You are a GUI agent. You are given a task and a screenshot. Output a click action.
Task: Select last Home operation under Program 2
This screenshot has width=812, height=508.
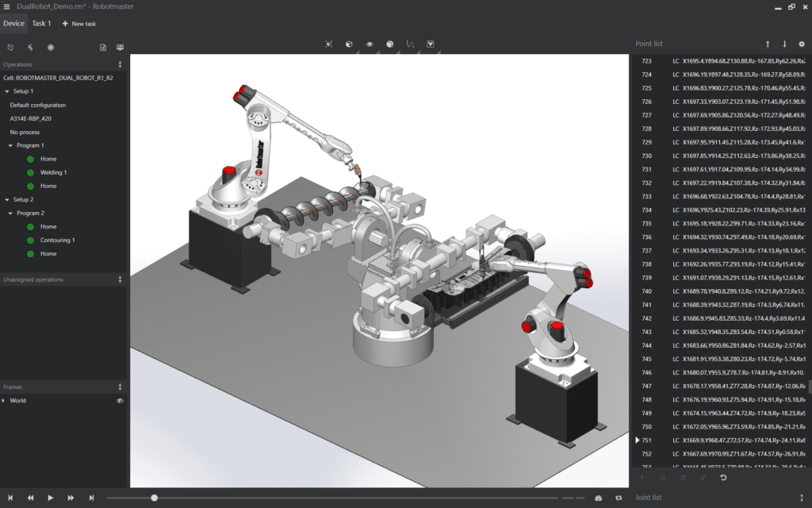point(48,253)
